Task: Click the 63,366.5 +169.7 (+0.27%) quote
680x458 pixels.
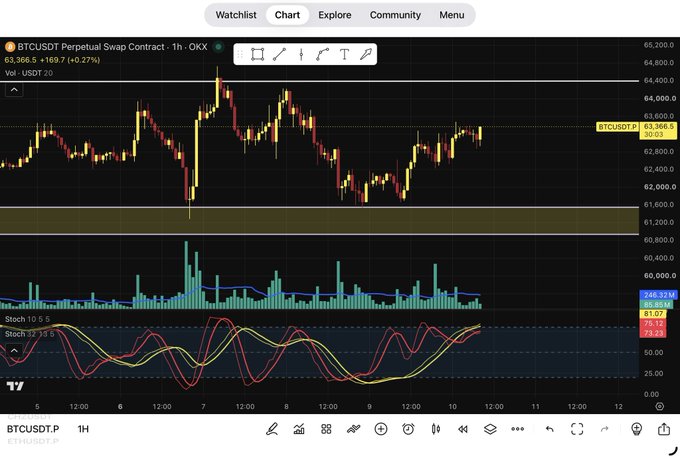Action: [x=52, y=60]
